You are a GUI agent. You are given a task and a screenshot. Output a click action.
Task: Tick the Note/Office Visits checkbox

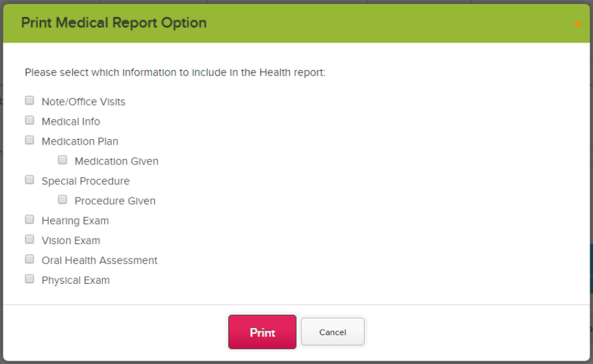(x=29, y=101)
